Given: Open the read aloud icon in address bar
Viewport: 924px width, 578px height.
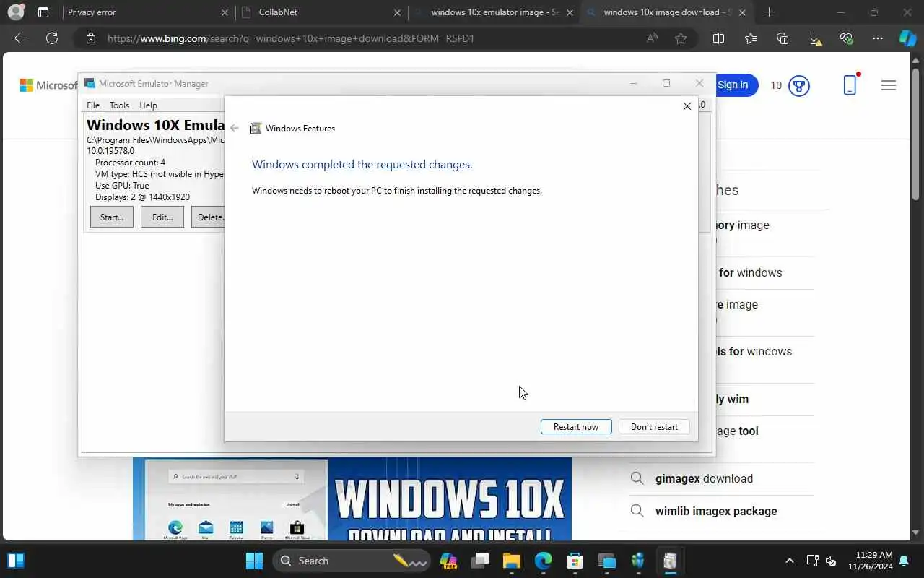Looking at the screenshot, I should coord(652,38).
